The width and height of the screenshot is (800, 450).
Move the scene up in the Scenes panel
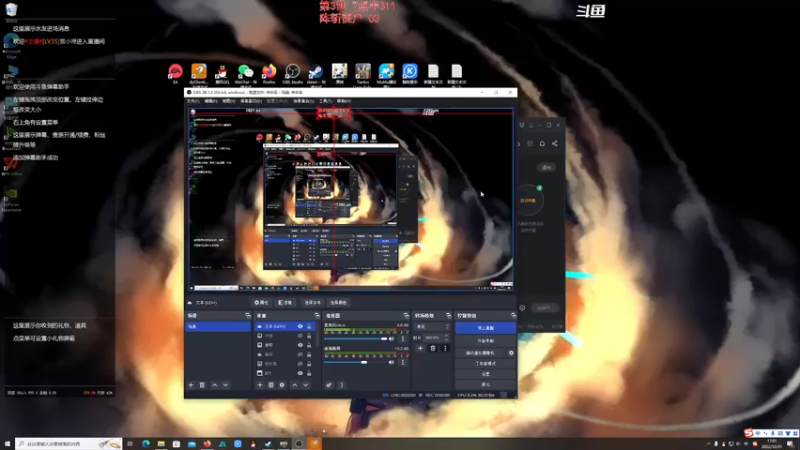click(x=214, y=385)
